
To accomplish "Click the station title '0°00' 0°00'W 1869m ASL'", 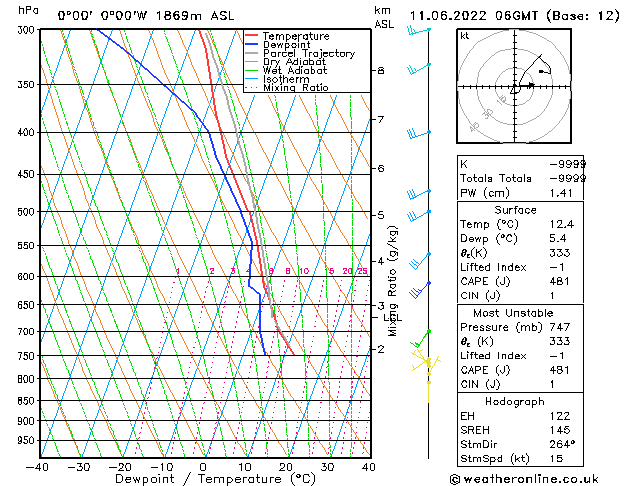I will click(x=146, y=16).
